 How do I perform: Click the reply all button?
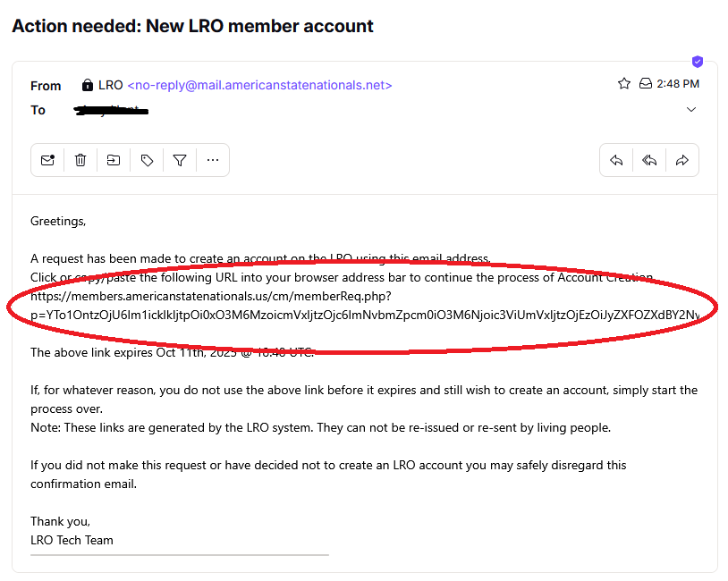649,160
